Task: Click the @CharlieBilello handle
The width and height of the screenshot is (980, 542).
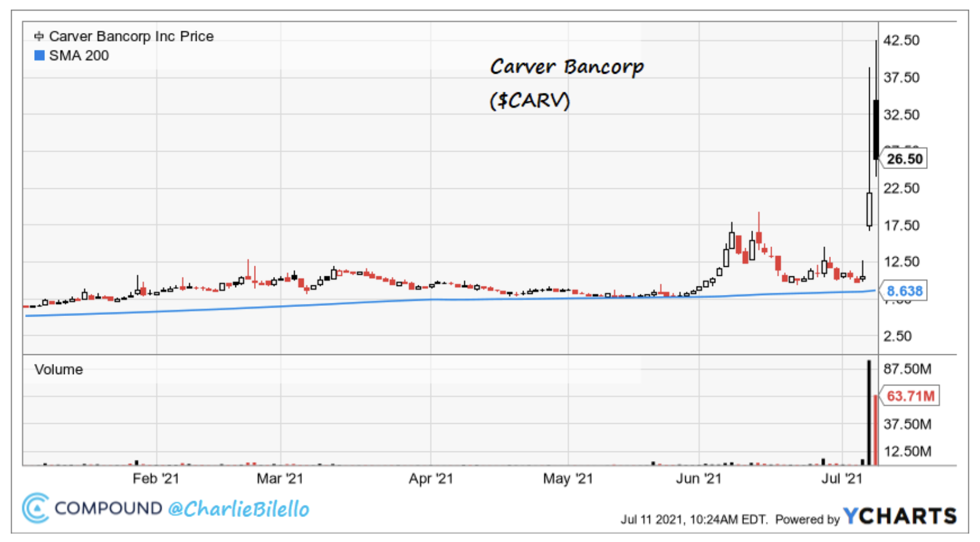Action: (x=238, y=509)
